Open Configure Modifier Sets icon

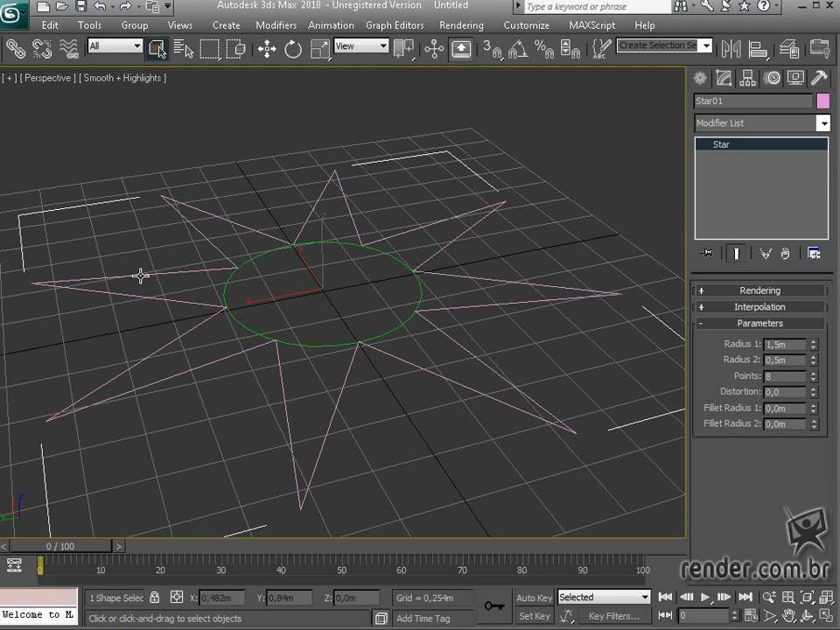pyautogui.click(x=814, y=254)
